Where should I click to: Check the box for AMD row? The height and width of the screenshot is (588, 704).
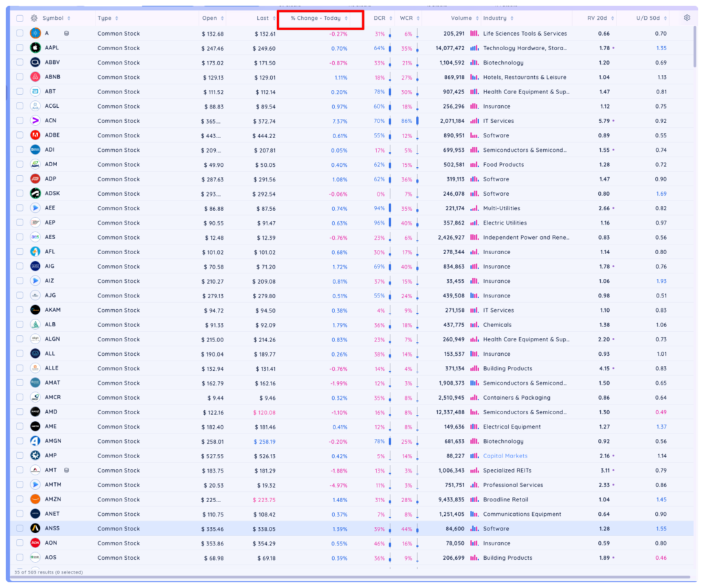(20, 411)
